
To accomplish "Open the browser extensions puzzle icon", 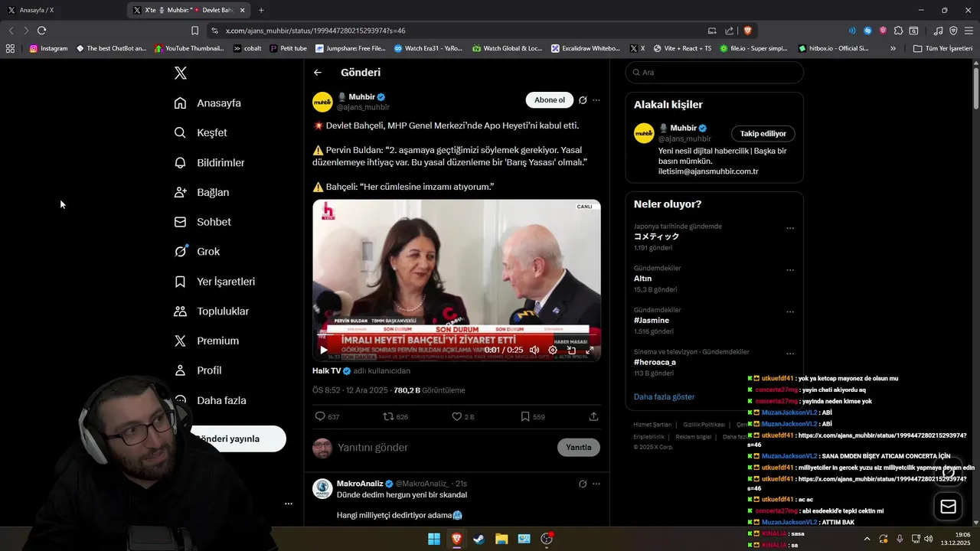I will click(x=899, y=31).
